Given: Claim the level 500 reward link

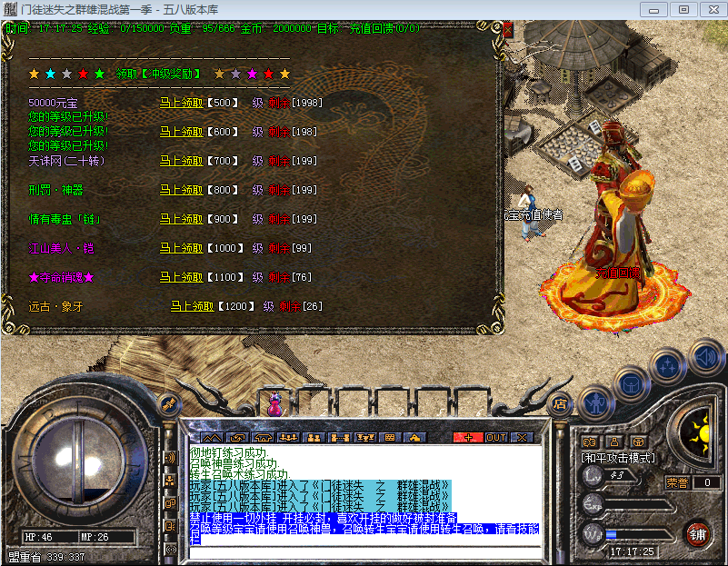Looking at the screenshot, I should [181, 103].
